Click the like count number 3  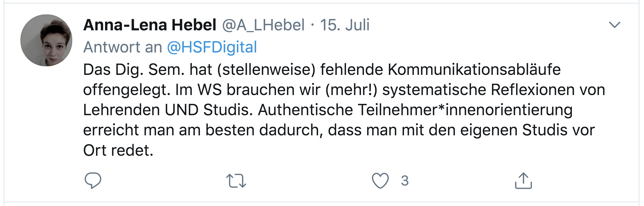point(405,181)
